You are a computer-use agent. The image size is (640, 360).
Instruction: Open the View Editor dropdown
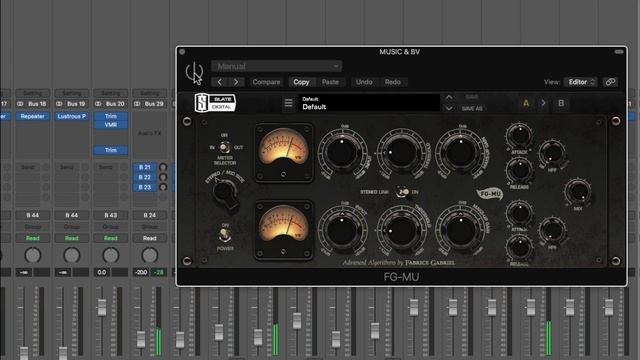[580, 82]
